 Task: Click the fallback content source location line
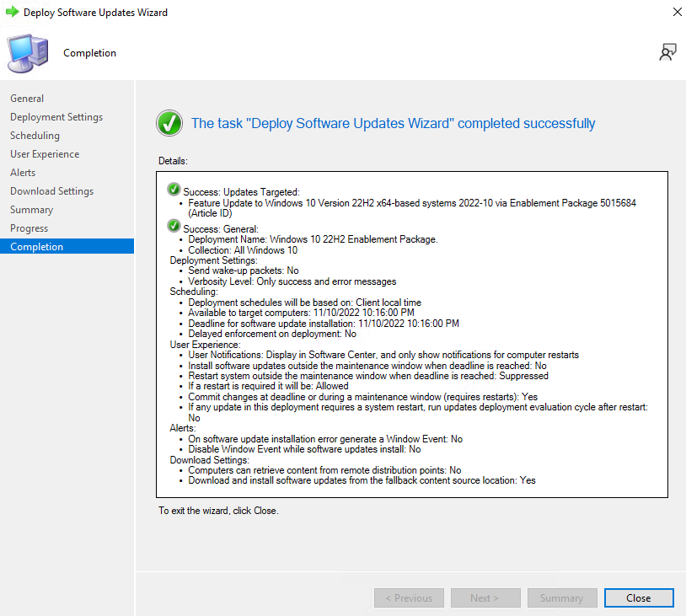point(362,480)
